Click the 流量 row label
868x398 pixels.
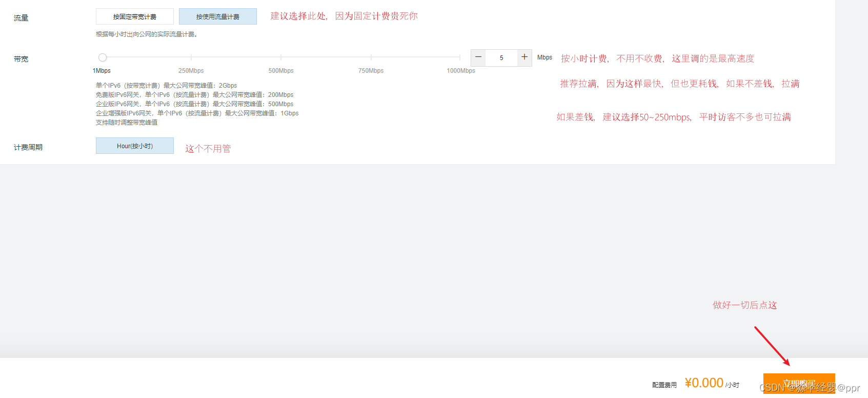click(21, 18)
